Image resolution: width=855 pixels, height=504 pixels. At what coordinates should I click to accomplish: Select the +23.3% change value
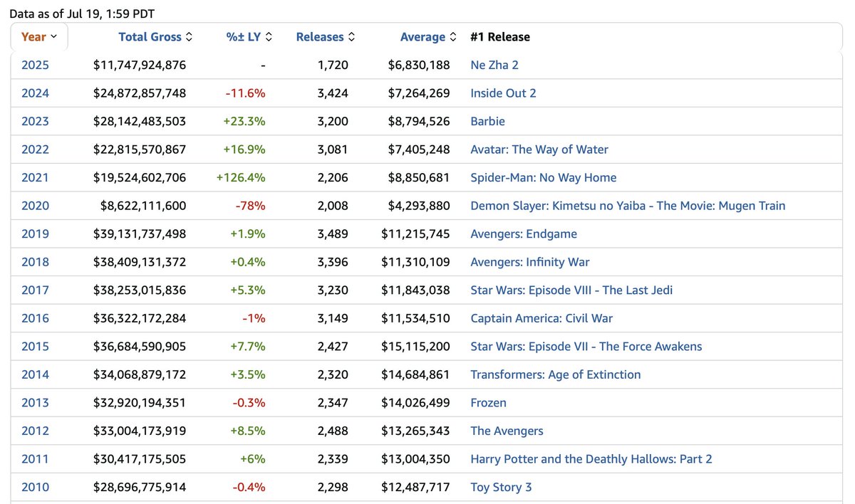tap(244, 122)
